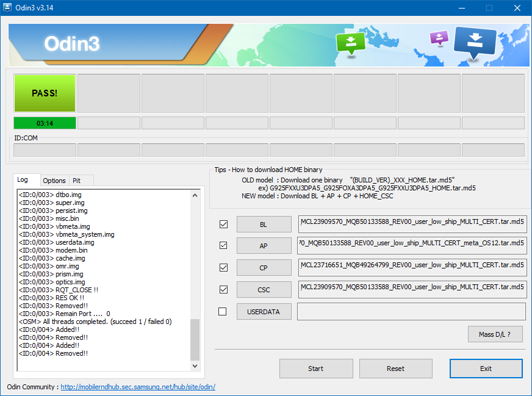532x396 pixels.
Task: Click log line 'optics.img'
Action: 52,282
